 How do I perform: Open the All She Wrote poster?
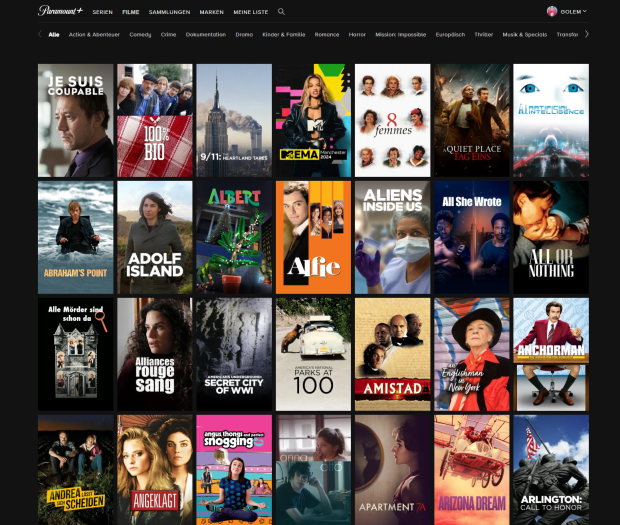click(472, 237)
